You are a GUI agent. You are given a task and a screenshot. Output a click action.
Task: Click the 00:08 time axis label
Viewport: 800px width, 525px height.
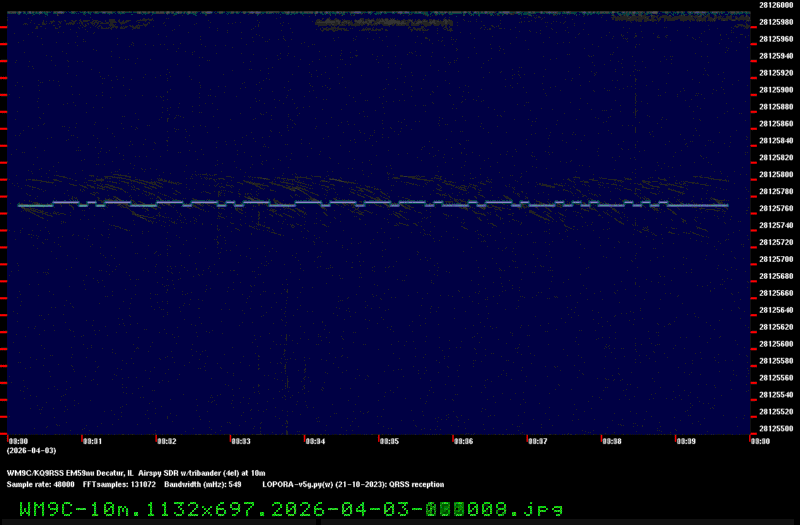[x=610, y=440]
